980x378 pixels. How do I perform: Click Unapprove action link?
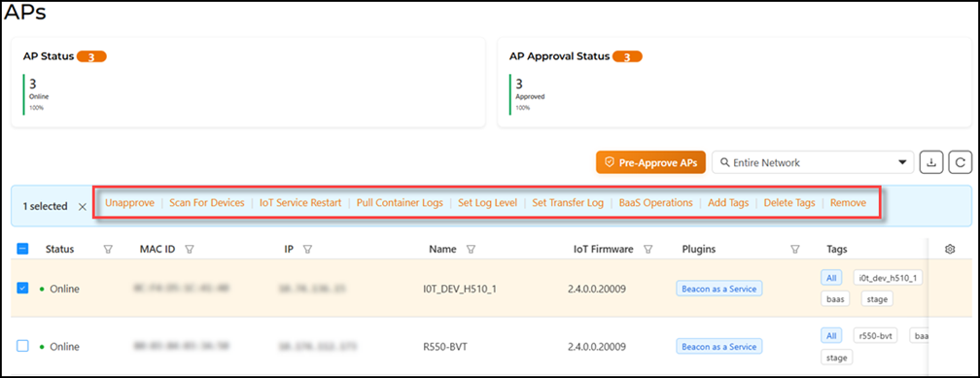click(x=129, y=203)
